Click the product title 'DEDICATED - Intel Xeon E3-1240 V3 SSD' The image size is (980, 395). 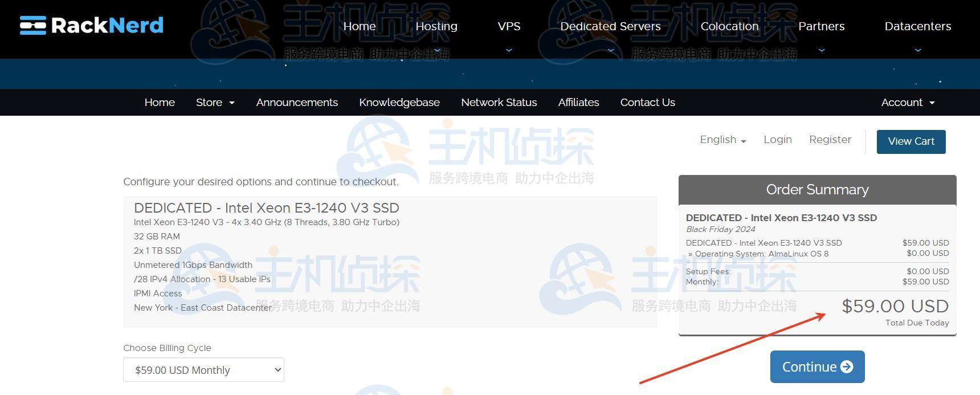(267, 208)
